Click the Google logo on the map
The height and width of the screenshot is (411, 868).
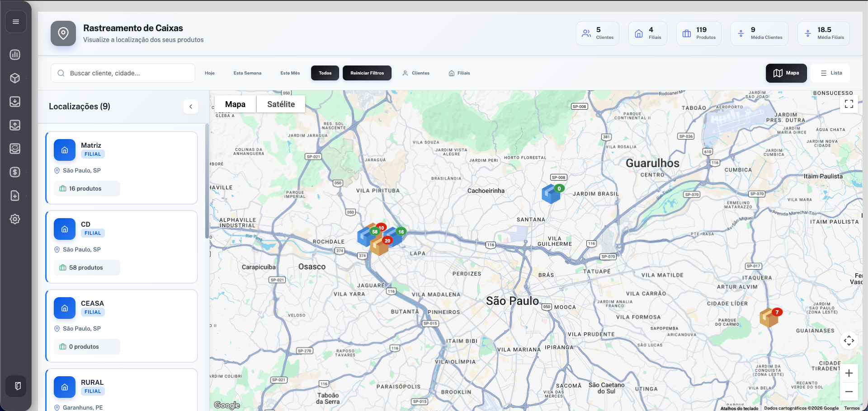[x=227, y=405]
